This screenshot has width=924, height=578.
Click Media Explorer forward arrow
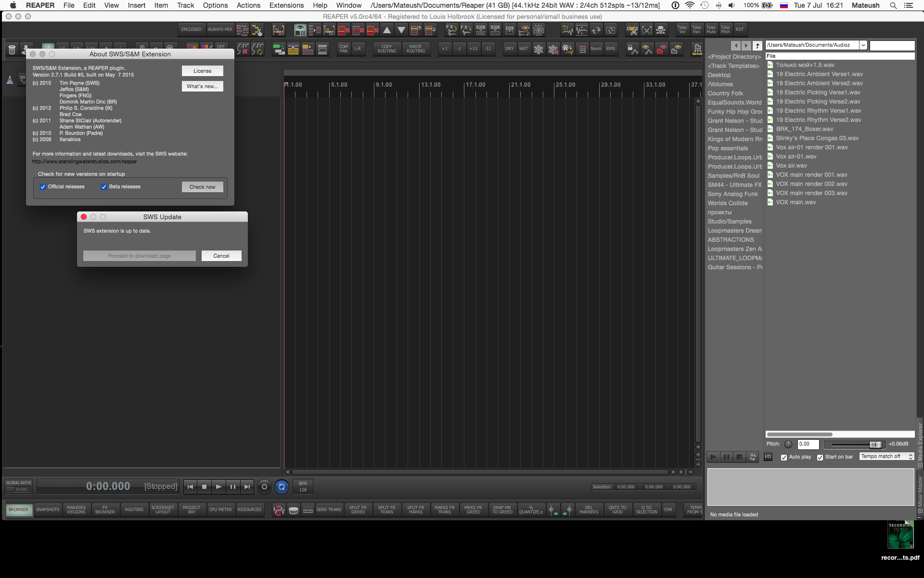(x=746, y=45)
